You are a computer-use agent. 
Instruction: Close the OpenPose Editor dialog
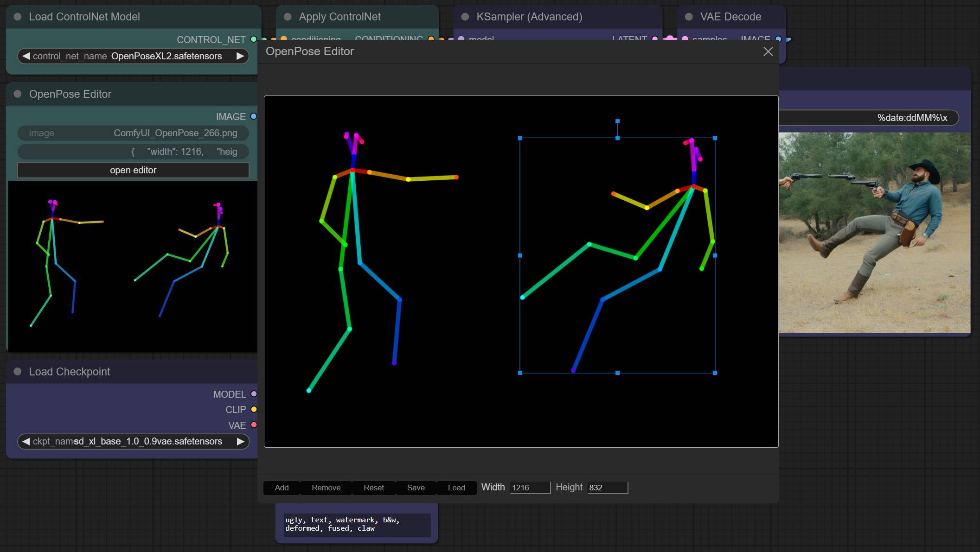coord(768,51)
